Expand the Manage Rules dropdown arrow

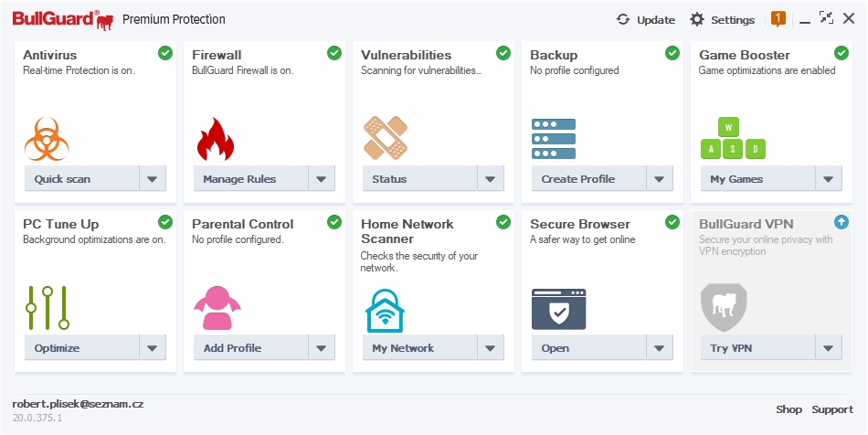pos(322,179)
